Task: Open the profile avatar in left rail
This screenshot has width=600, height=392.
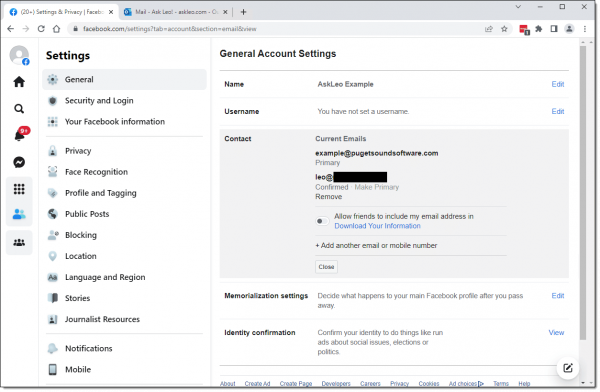Action: [x=19, y=55]
